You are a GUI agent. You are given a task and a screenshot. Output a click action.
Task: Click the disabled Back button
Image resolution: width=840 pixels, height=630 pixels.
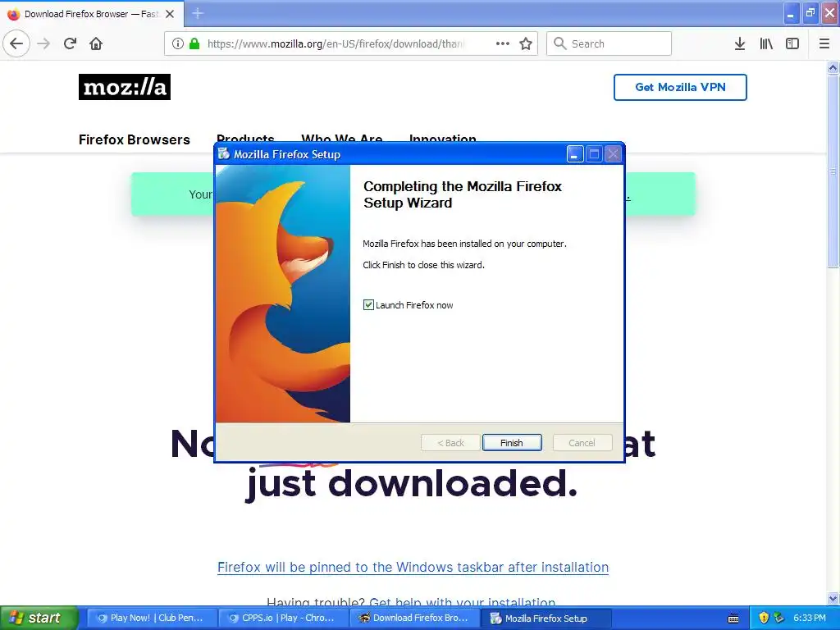[450, 442]
